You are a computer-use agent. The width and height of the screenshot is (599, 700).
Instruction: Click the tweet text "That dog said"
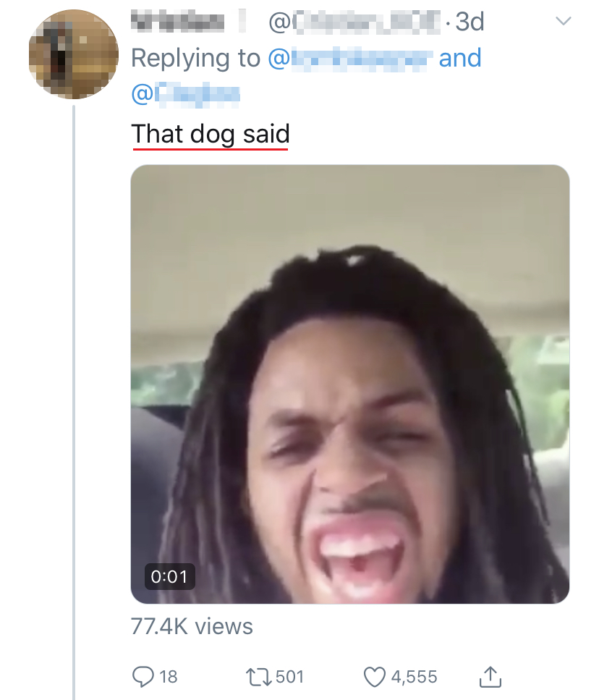pos(210,134)
